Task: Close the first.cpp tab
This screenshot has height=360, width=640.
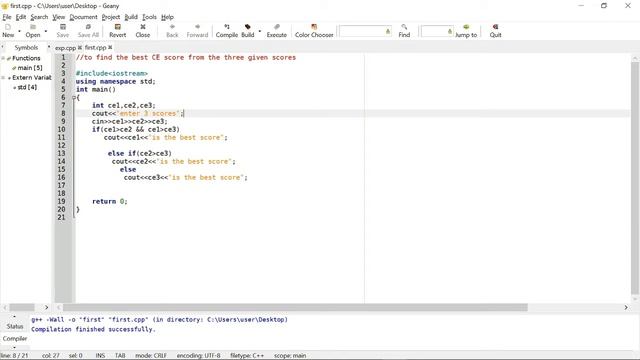Action: tap(110, 48)
